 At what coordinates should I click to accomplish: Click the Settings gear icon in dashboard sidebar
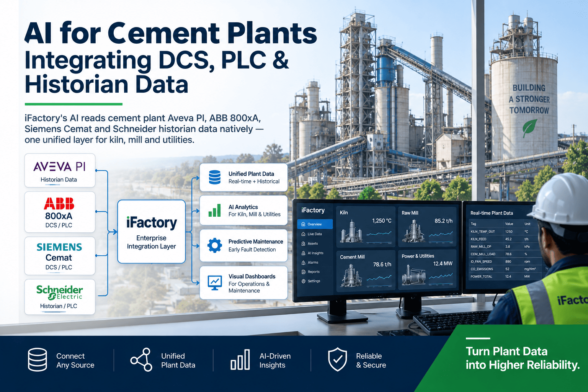[x=304, y=281]
